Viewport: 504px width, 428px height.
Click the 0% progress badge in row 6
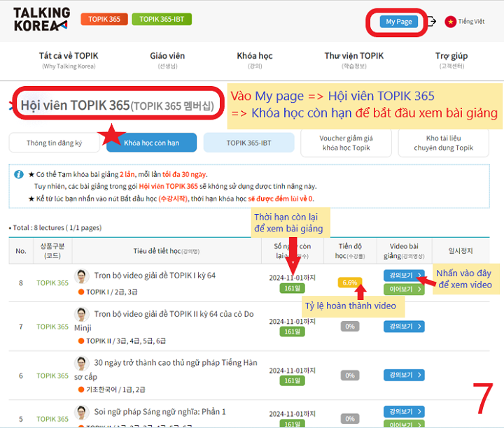350,376
